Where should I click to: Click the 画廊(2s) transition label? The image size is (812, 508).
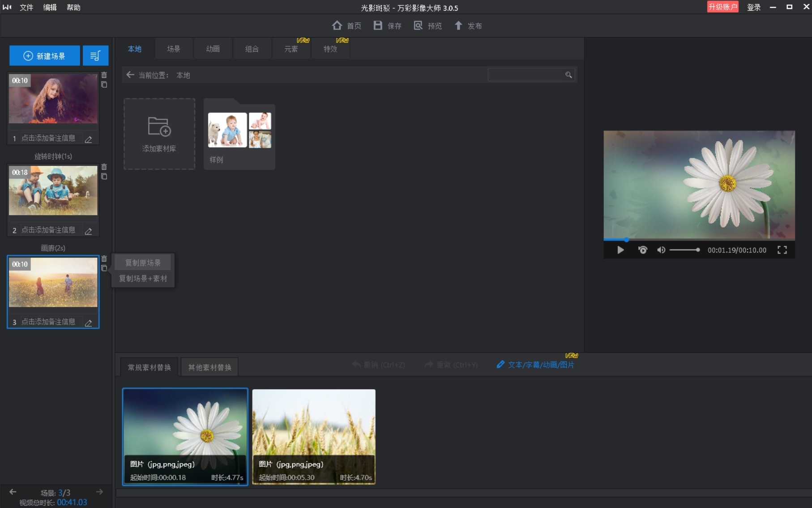coord(53,248)
